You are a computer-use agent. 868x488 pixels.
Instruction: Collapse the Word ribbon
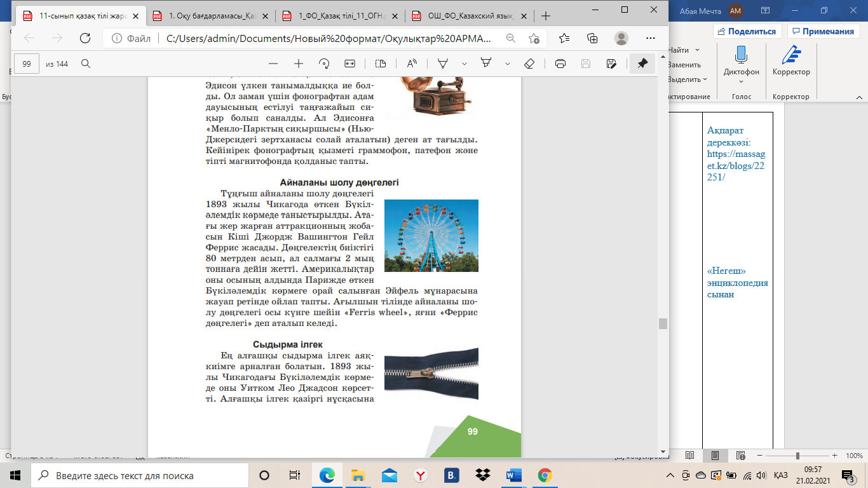pyautogui.click(x=858, y=97)
